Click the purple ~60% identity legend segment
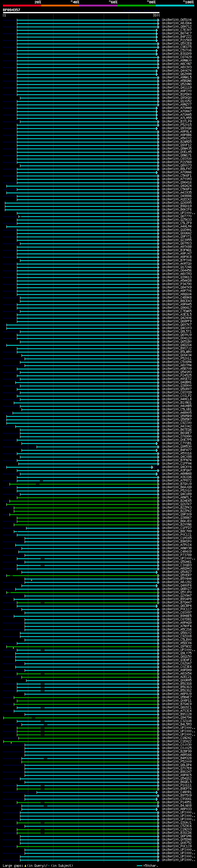The height and width of the screenshot is (868, 197). tap(98, 6)
